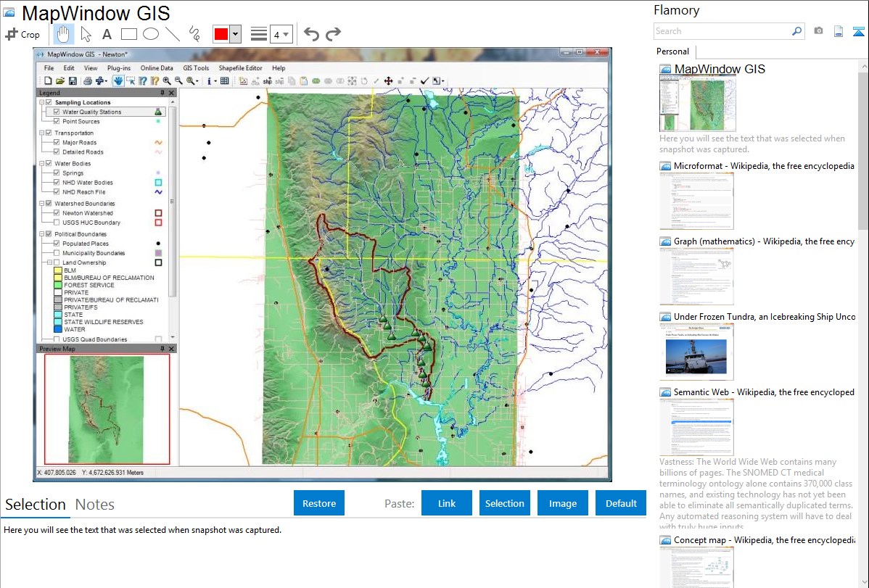The width and height of the screenshot is (869, 588).
Task: Click the Paste Image button
Action: pos(563,503)
